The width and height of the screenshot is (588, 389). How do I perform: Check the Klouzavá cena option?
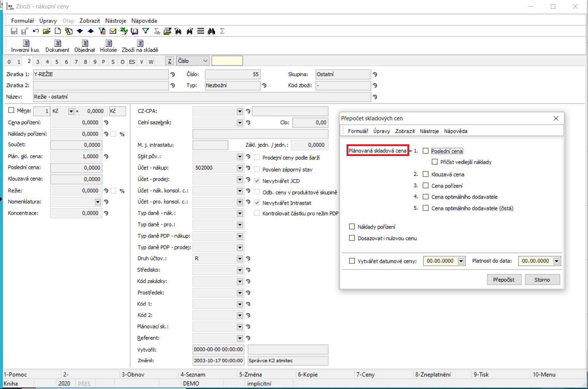[x=426, y=174]
